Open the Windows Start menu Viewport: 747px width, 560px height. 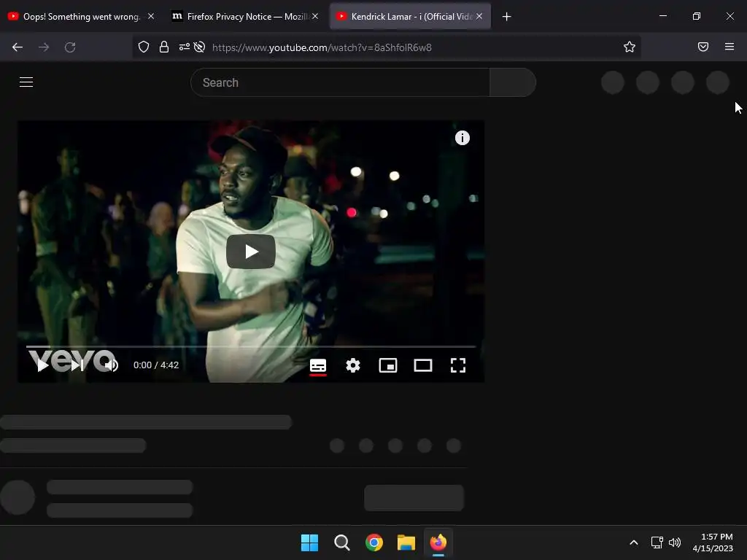[x=309, y=542]
